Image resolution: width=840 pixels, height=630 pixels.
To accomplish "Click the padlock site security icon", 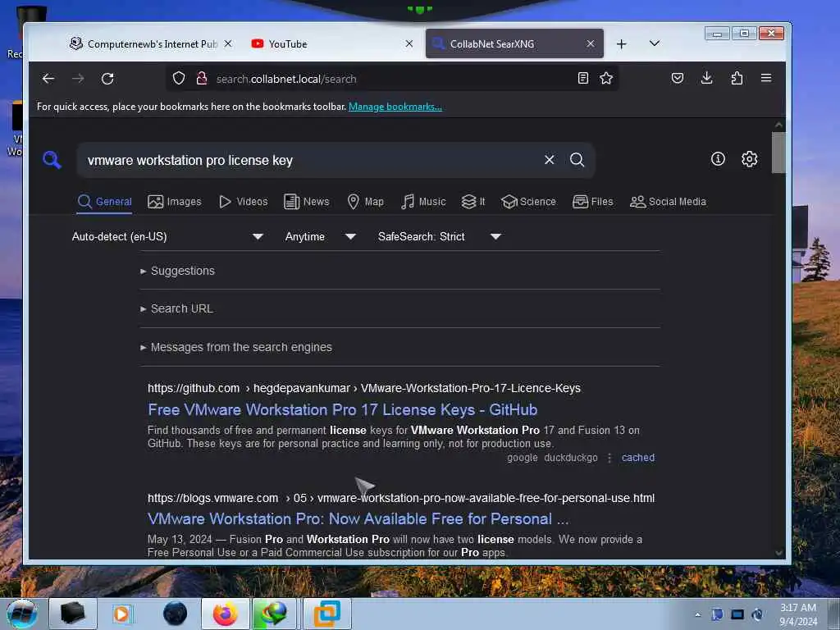I will [202, 79].
